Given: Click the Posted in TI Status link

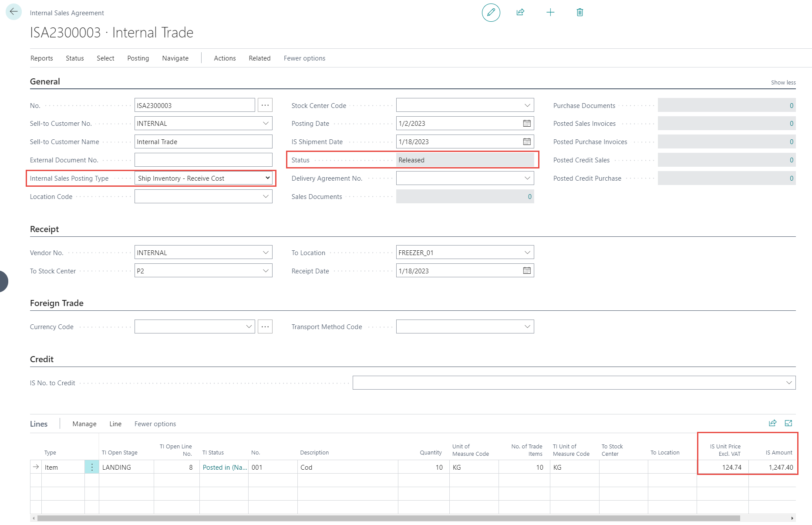Looking at the screenshot, I should (224, 467).
